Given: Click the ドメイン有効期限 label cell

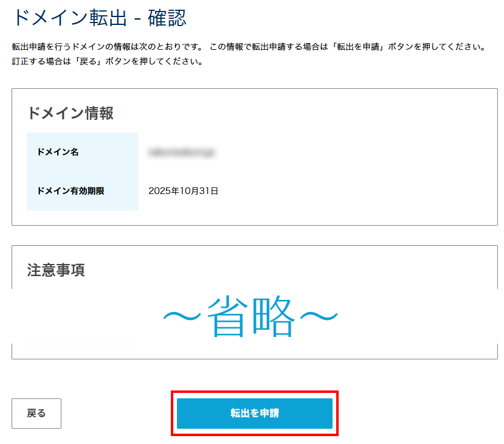Looking at the screenshot, I should pos(71,191).
